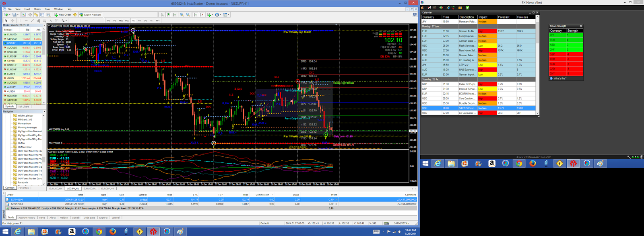Switch timeframe to D1

[145, 21]
